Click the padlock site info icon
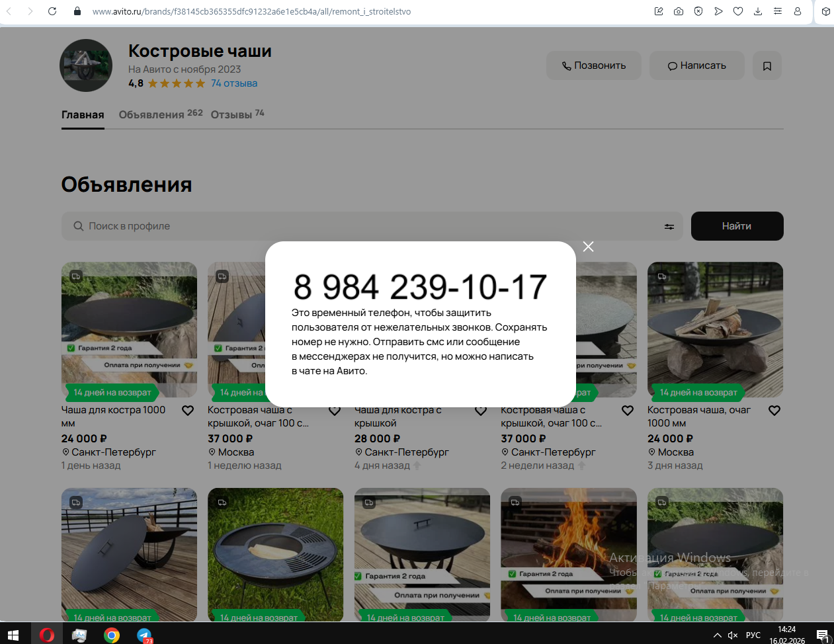Viewport: 834px width, 644px height. click(77, 11)
